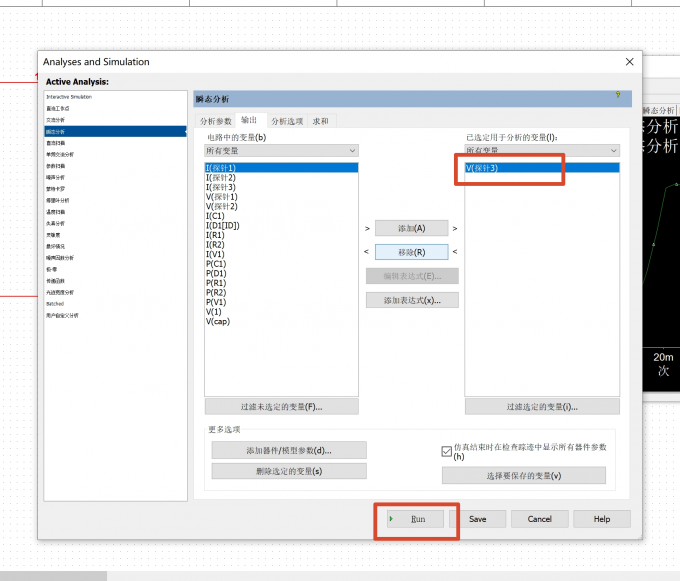Select I(D1[ID]) in the variables list
The width and height of the screenshot is (680, 581).
[223, 225]
